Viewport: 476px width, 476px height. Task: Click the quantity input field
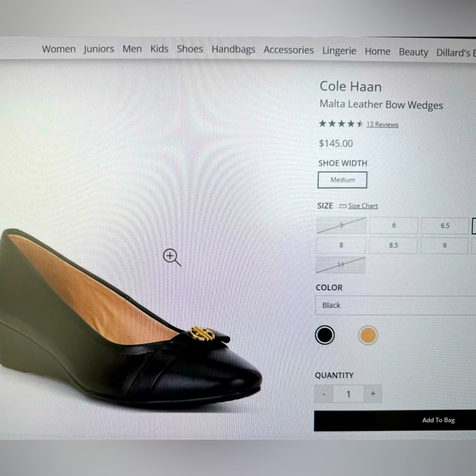[348, 394]
